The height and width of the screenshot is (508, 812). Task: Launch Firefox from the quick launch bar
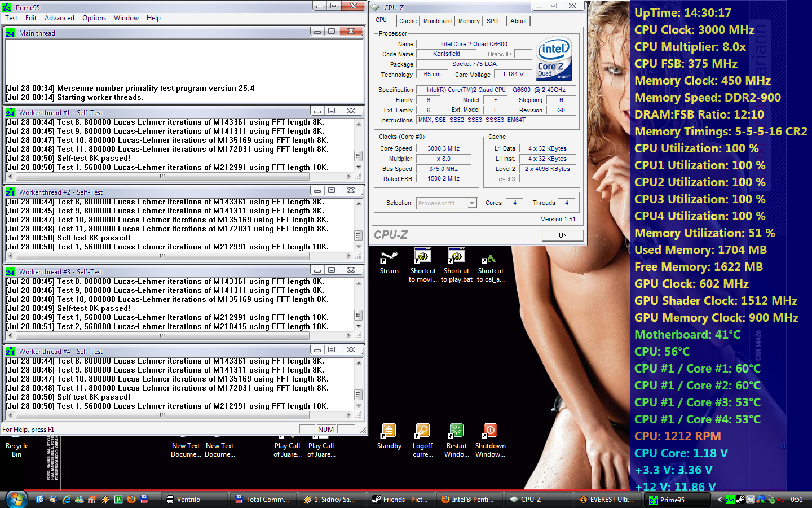(x=131, y=500)
